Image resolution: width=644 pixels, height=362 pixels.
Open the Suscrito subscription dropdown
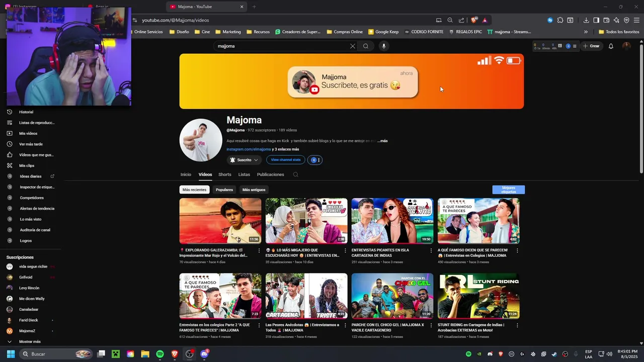245,160
